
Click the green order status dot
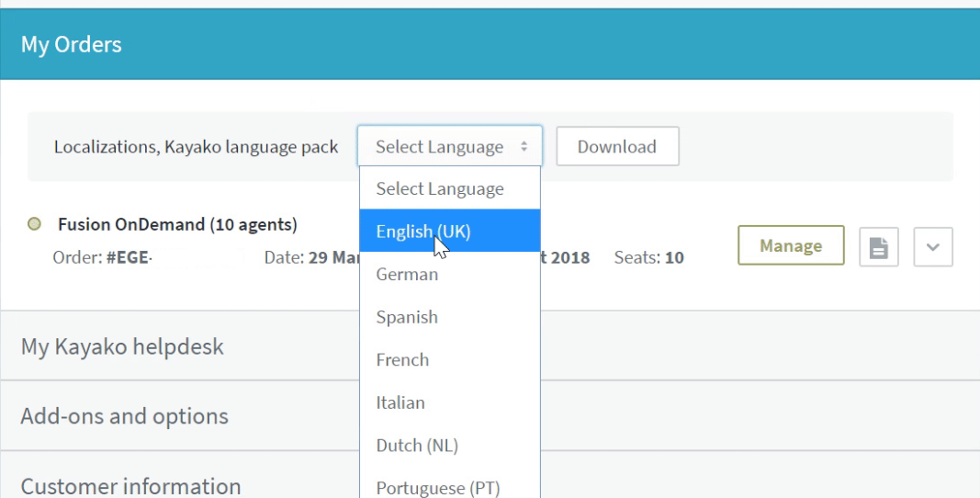[x=35, y=224]
